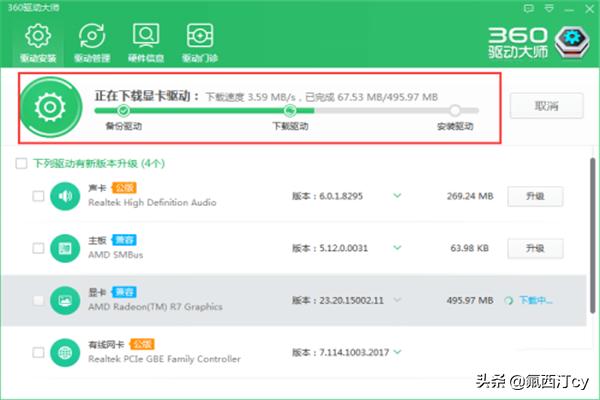
Task: Click the 下载中 status for the graphics driver
Action: [x=535, y=300]
